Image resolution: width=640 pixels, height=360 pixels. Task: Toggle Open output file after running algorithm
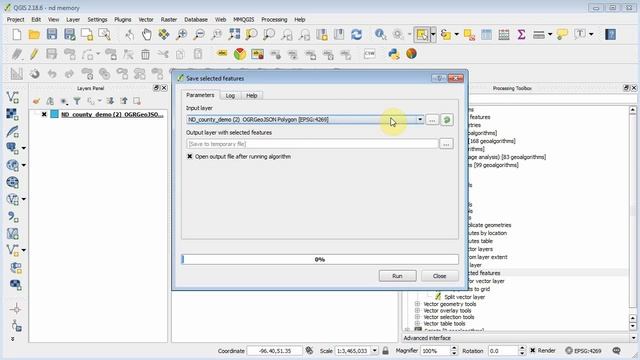tap(190, 156)
